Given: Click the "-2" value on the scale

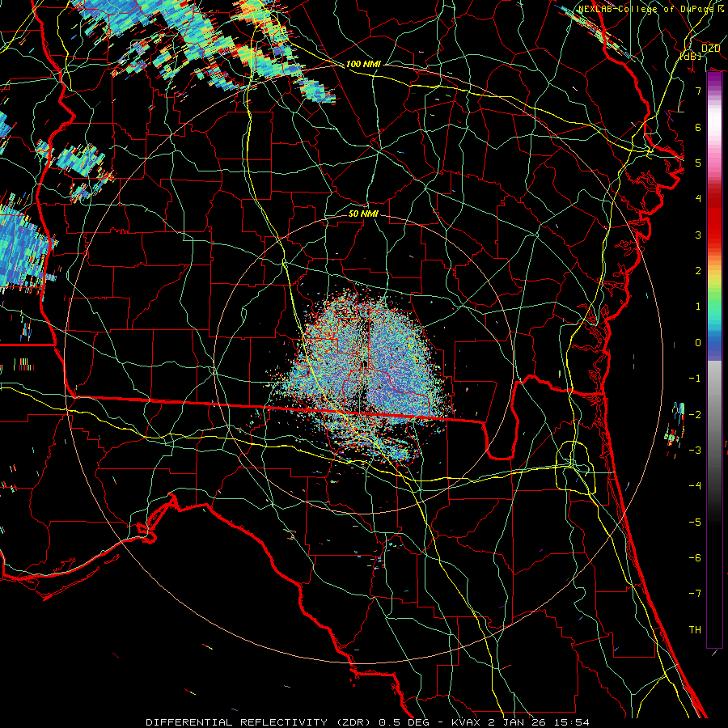Looking at the screenshot, I should pyautogui.click(x=695, y=415).
